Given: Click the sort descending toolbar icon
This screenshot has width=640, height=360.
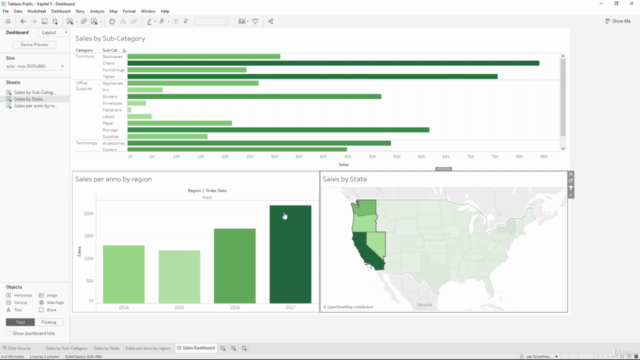Looking at the screenshot, I should tap(133, 21).
